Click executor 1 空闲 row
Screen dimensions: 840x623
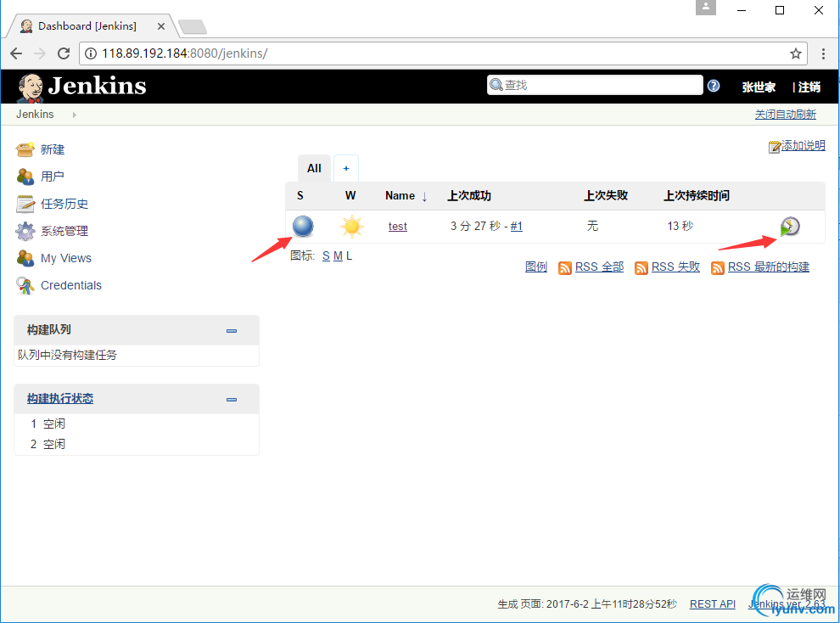click(x=137, y=424)
